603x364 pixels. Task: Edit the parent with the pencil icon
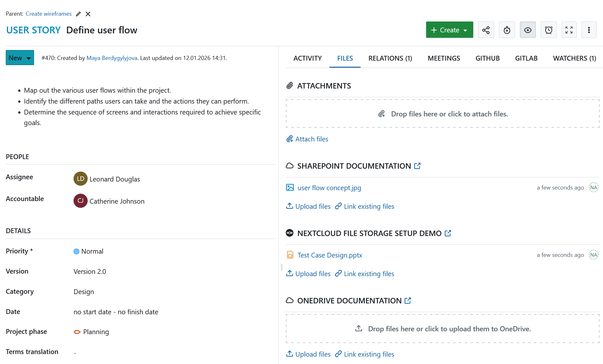click(x=78, y=14)
